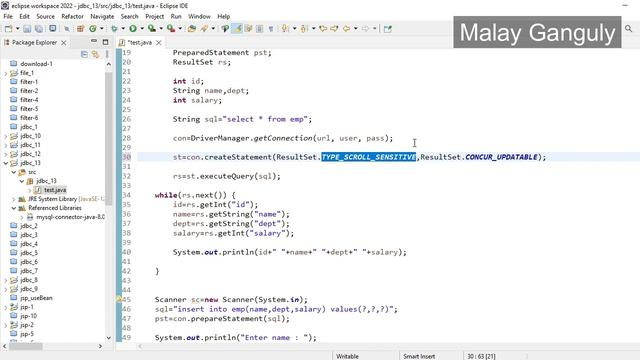Collapse Referenced Libraries node

point(14,208)
